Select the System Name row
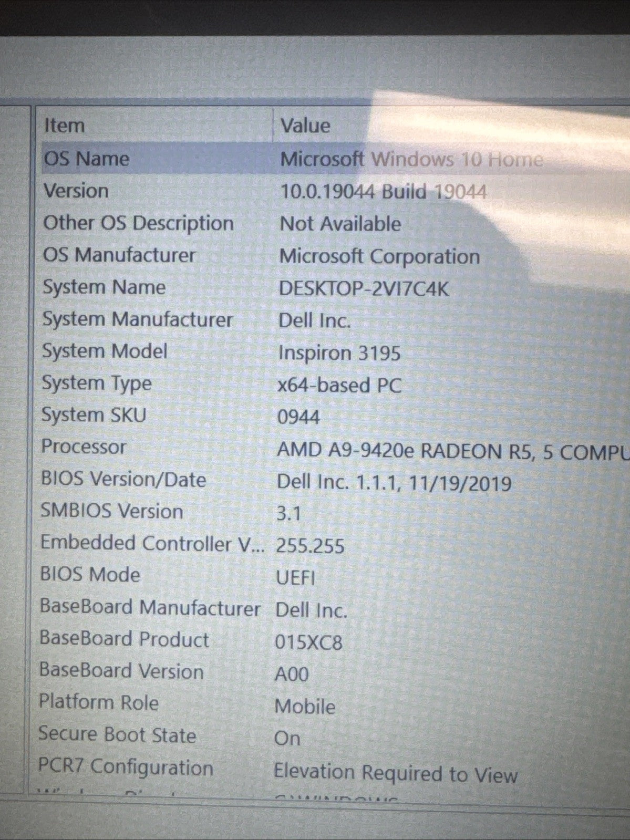 point(104,287)
